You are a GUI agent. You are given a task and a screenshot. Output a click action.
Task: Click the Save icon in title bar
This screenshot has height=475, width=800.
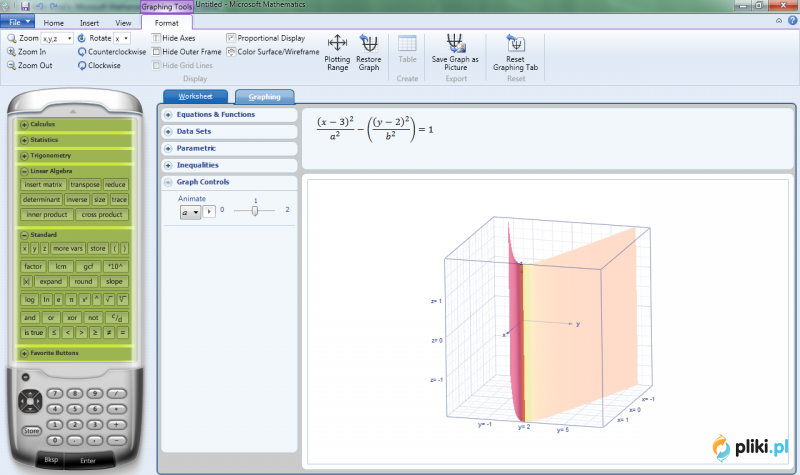[x=25, y=6]
